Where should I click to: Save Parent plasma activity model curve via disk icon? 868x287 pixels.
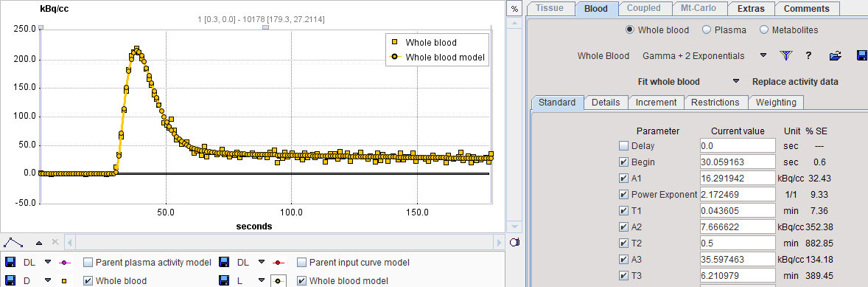pos(10,262)
